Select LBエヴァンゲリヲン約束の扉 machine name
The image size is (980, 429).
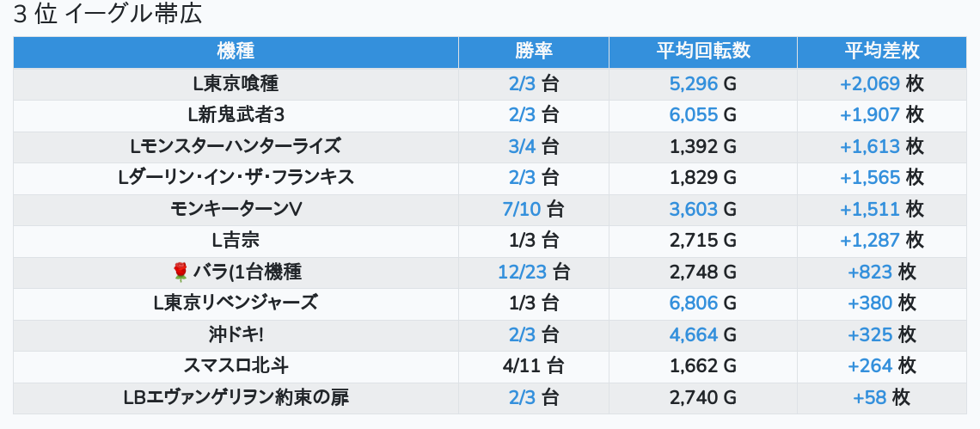click(x=236, y=397)
